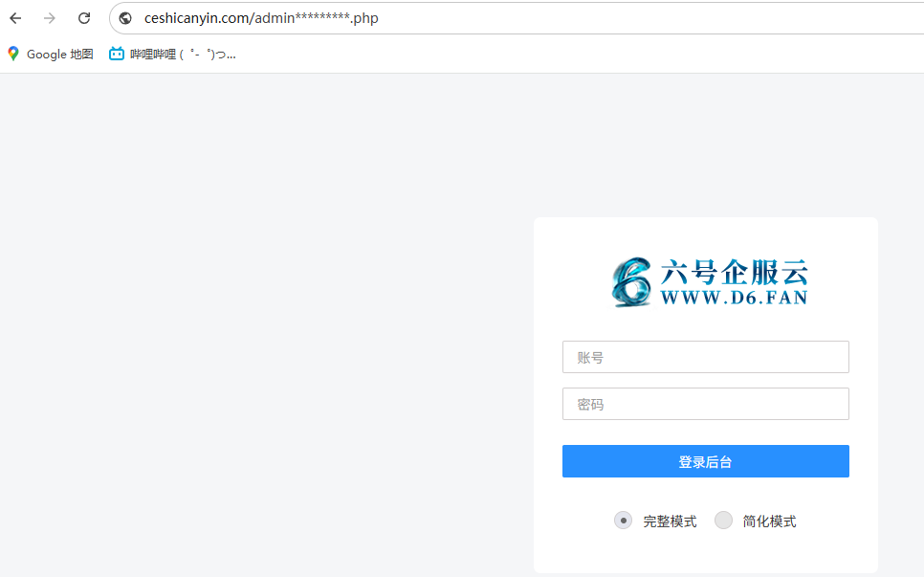Reload the page with the refresh icon
The width and height of the screenshot is (924, 577).
point(84,18)
